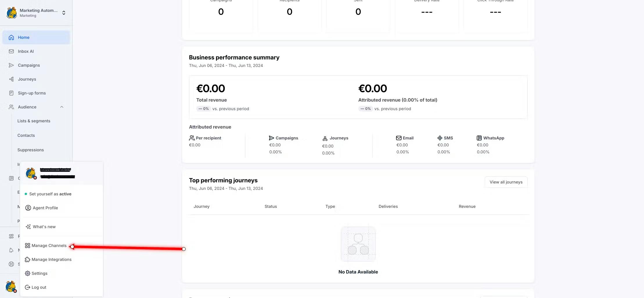Screen dimensions: 644x298
Task: Click View all journeys button
Action: (x=506, y=182)
